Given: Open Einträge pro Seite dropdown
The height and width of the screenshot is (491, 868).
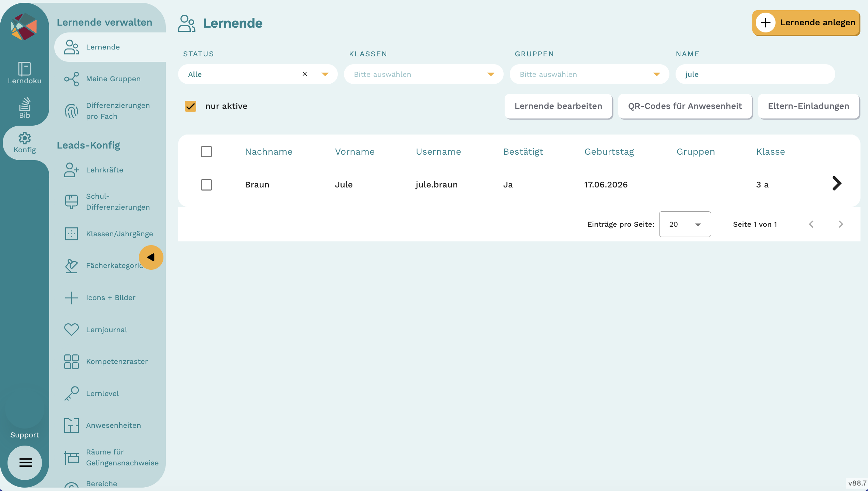Looking at the screenshot, I should 685,224.
